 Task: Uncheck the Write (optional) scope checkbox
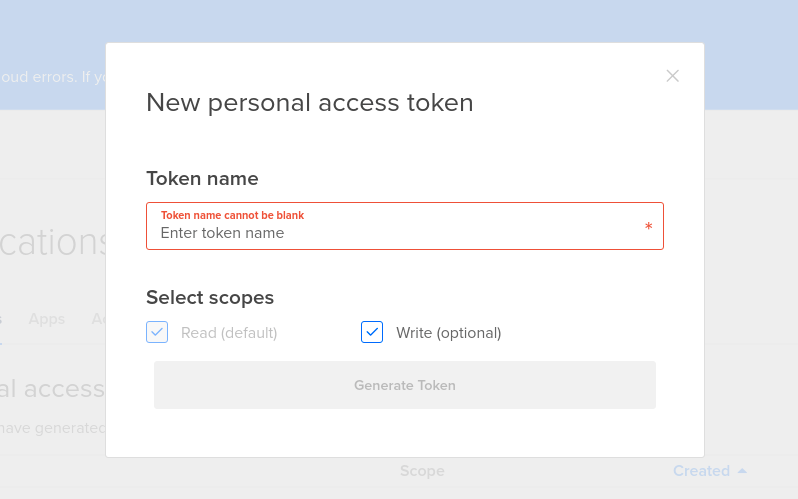tap(372, 332)
